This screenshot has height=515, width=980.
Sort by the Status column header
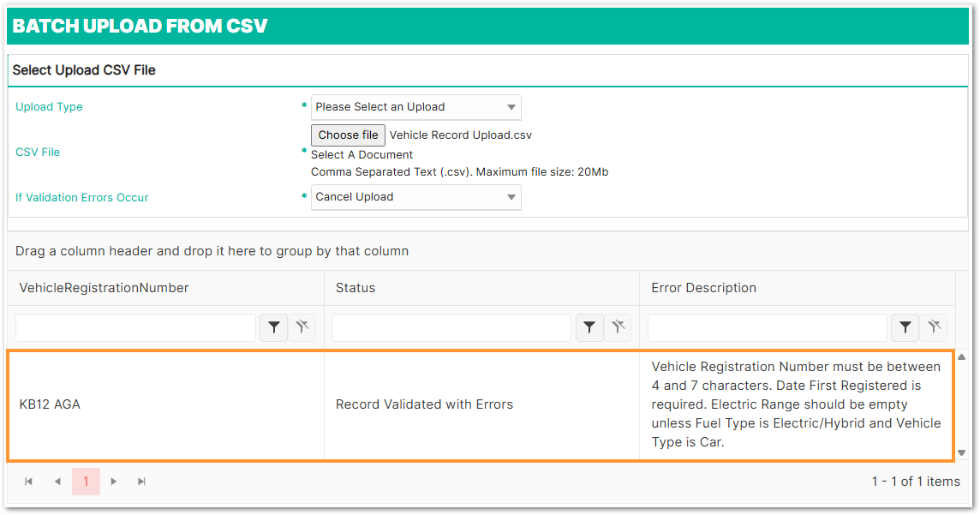(356, 288)
